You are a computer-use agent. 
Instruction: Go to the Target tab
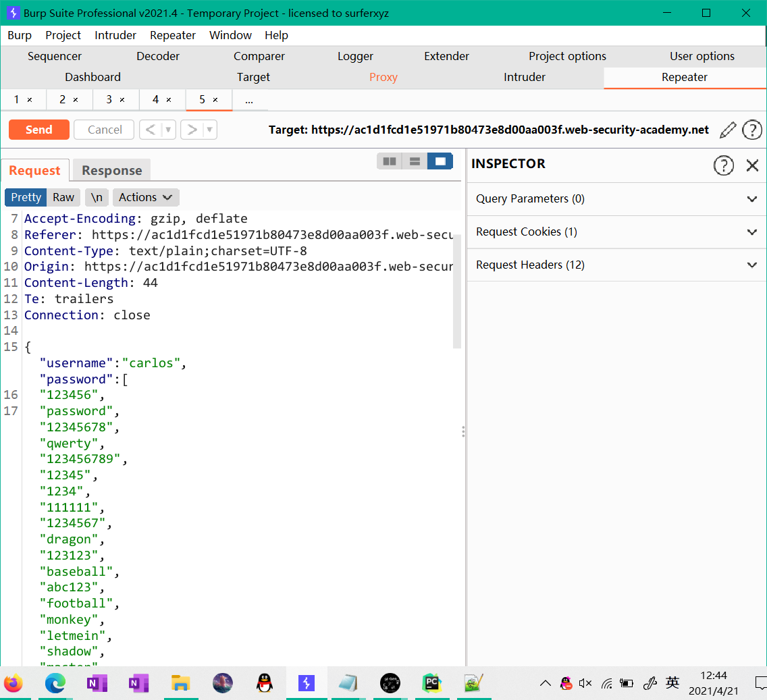(253, 77)
